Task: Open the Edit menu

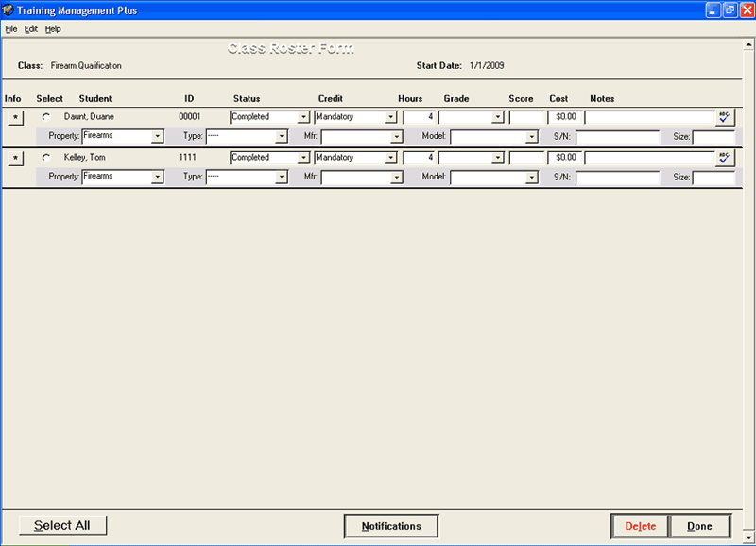Action: (x=29, y=28)
